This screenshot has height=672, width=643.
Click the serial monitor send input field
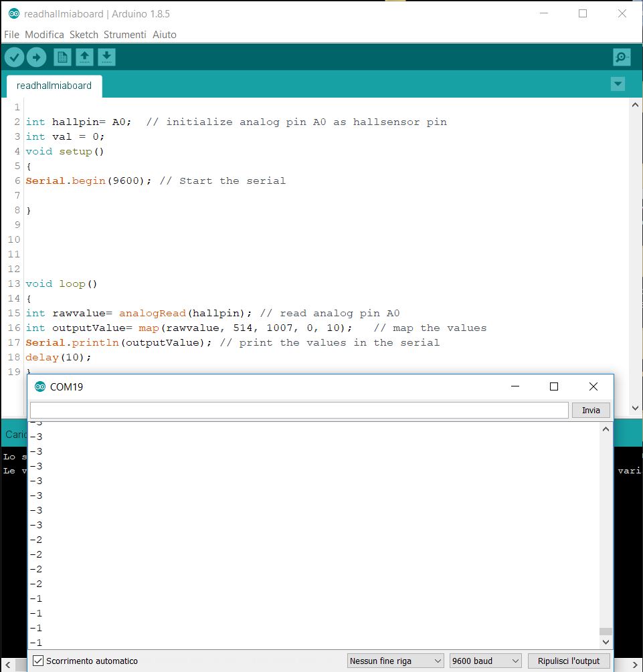(x=299, y=410)
